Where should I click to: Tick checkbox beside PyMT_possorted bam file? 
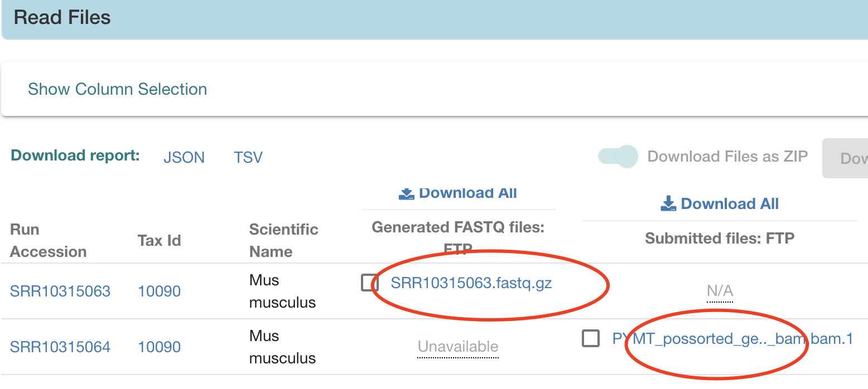pos(591,338)
